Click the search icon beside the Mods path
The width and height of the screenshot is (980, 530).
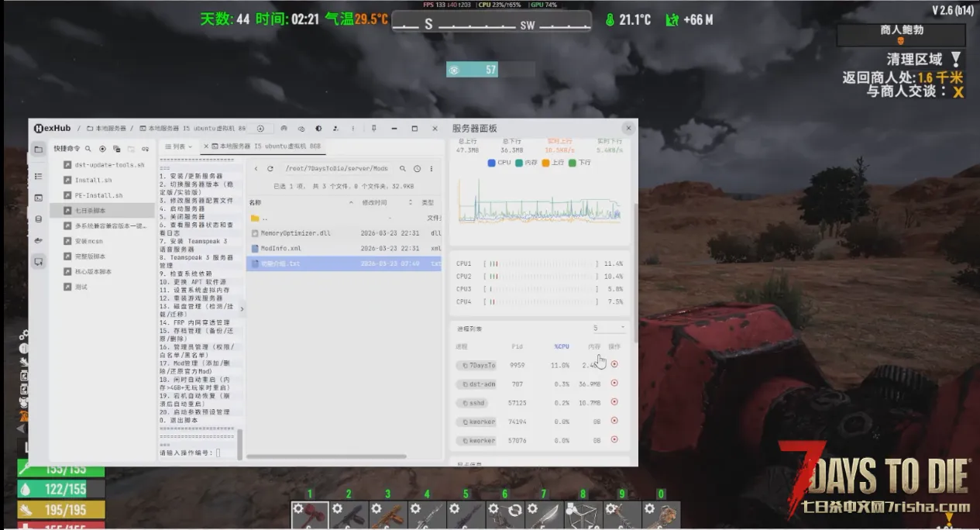point(403,168)
